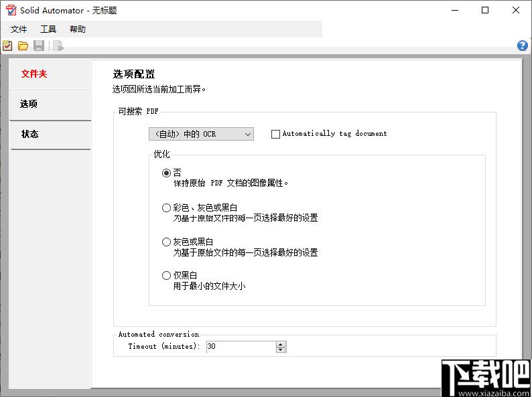Switch to the 选项 tab
Image resolution: width=532 pixels, height=397 pixels.
click(x=50, y=104)
